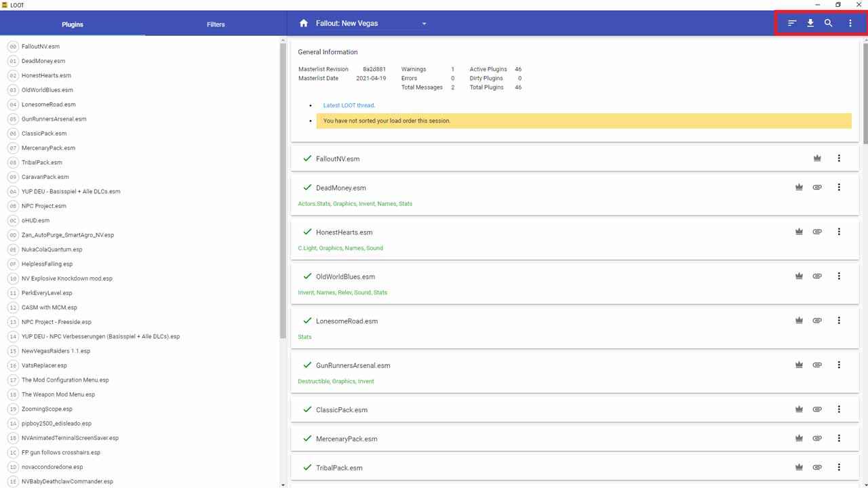Viewport: 868px width, 488px height.
Task: Open search using the magnifier icon
Action: [x=829, y=23]
